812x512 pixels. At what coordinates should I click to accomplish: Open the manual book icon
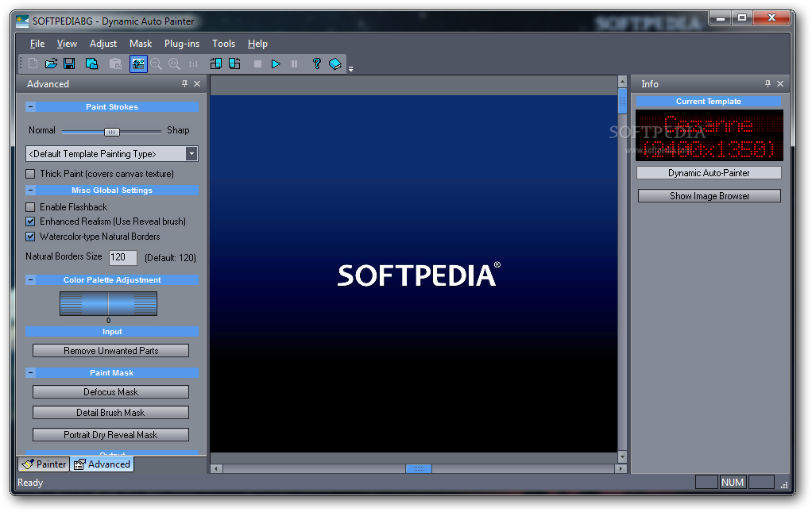[x=335, y=64]
